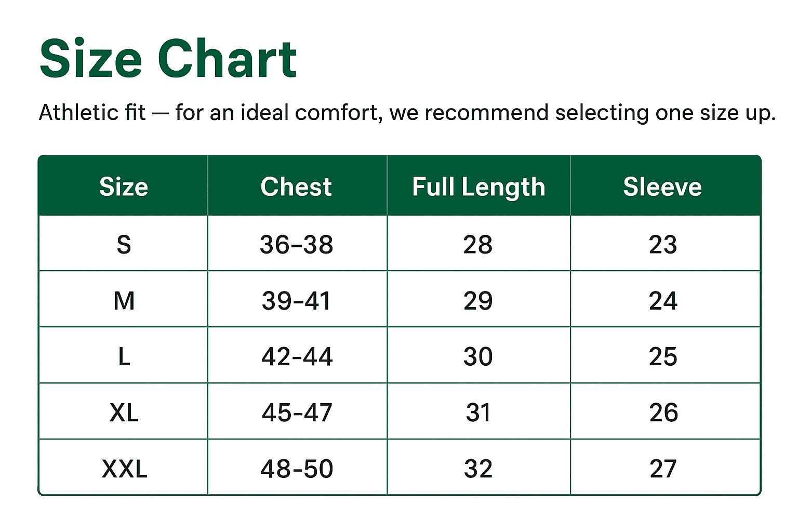Viewport: 798px width, 532px height.
Task: Select full length value 32
Action: coord(478,469)
